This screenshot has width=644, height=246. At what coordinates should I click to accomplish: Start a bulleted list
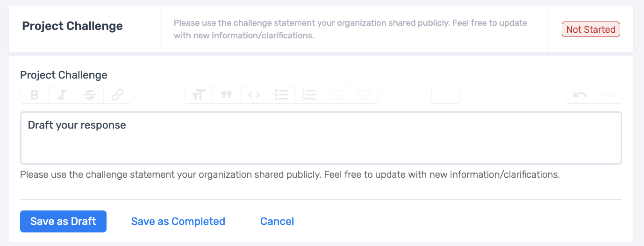[x=281, y=95]
